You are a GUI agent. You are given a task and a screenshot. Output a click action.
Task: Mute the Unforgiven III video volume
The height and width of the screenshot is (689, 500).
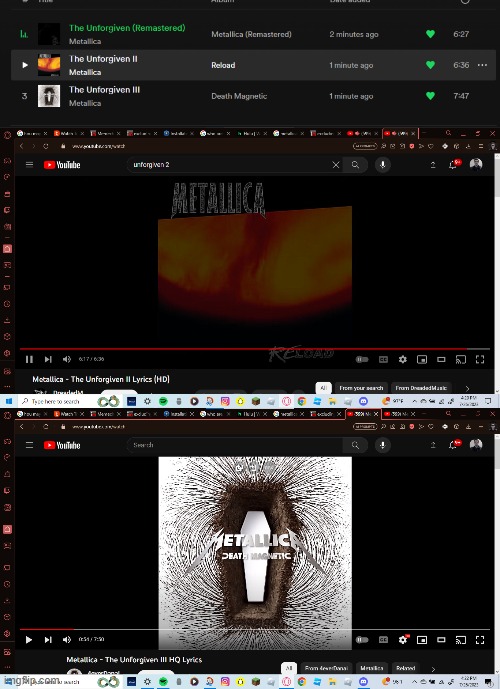tap(67, 640)
